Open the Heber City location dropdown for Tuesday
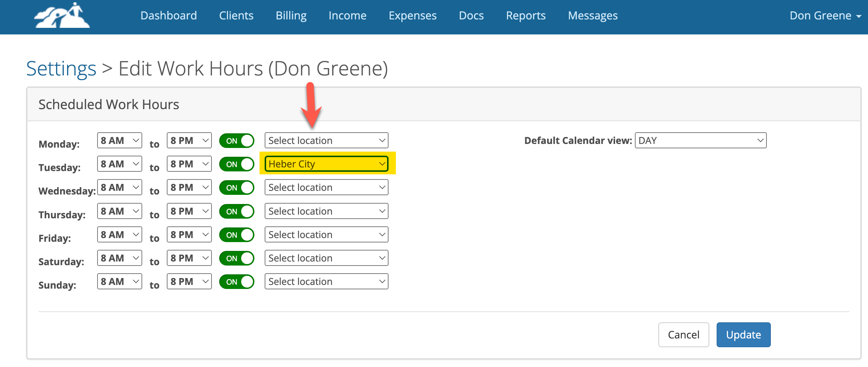Viewport: 868px width, 367px height. [326, 164]
